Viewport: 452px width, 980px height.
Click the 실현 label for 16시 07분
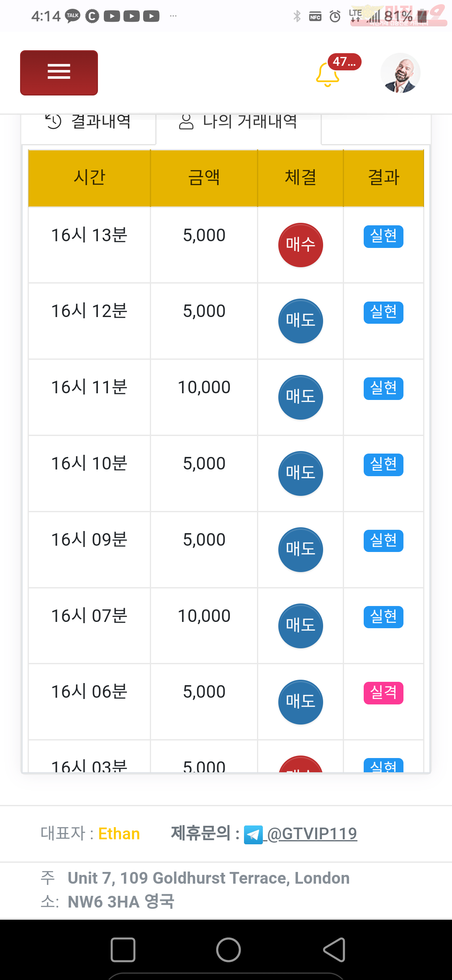tap(383, 617)
